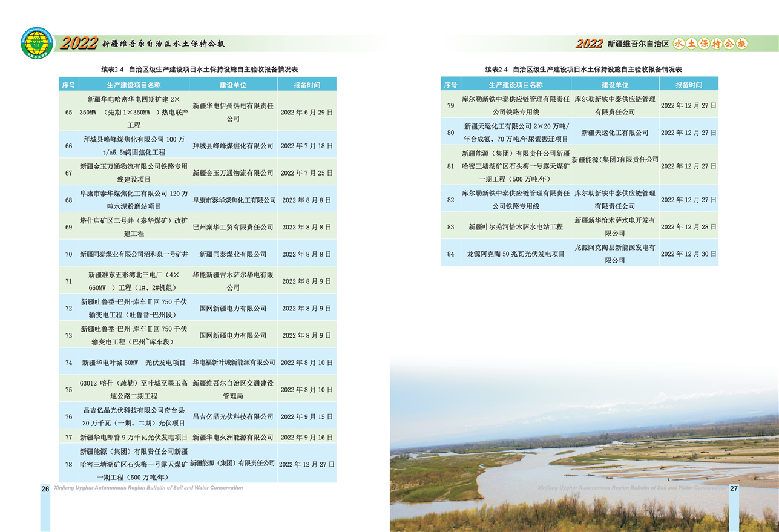Click the page 26 header title with 2022
This screenshot has height=532, width=779.
pos(142,44)
